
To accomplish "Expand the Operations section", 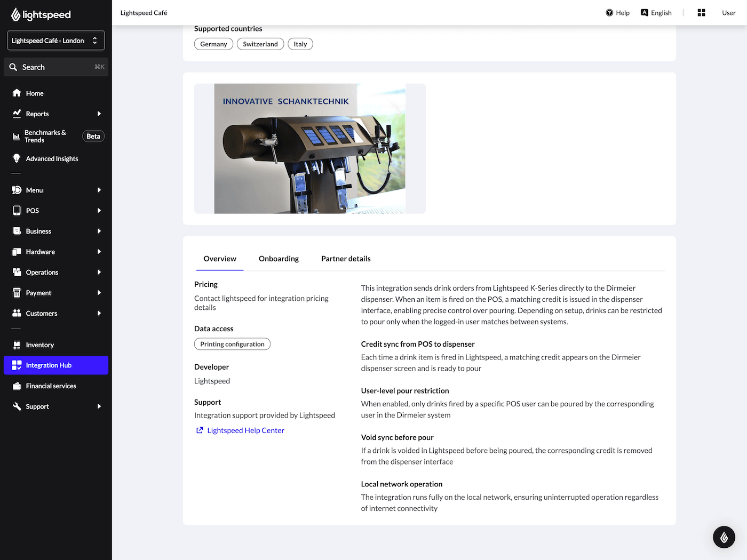I will (x=42, y=272).
